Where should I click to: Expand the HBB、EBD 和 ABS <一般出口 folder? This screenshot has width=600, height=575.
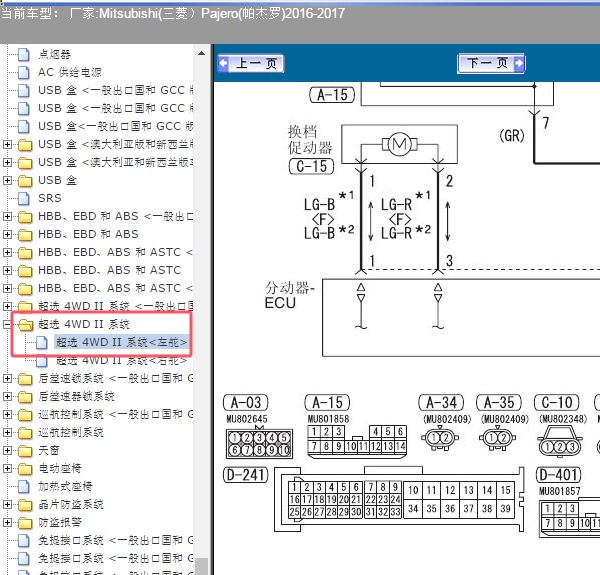click(x=7, y=217)
